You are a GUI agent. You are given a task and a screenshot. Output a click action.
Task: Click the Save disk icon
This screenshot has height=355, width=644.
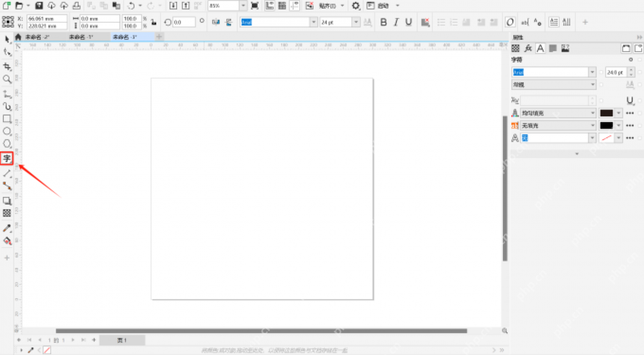point(39,6)
